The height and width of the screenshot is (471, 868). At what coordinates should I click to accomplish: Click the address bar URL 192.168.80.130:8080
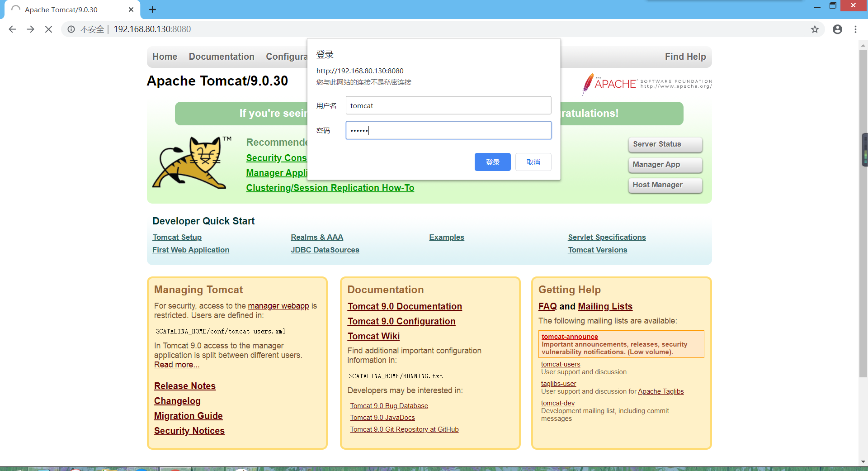tap(152, 29)
